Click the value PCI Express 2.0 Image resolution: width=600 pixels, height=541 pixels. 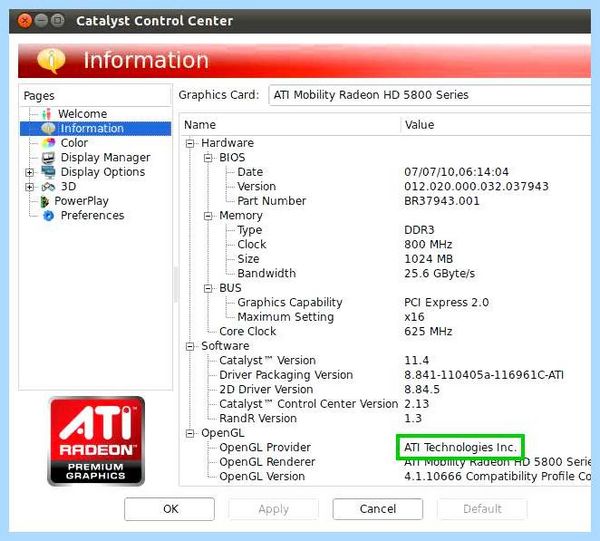(x=446, y=302)
